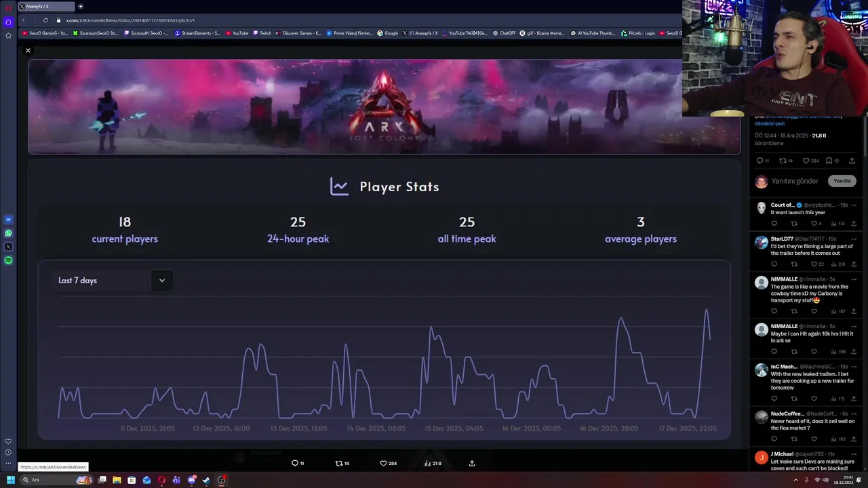Open StarLD77 profile name

tap(782, 239)
